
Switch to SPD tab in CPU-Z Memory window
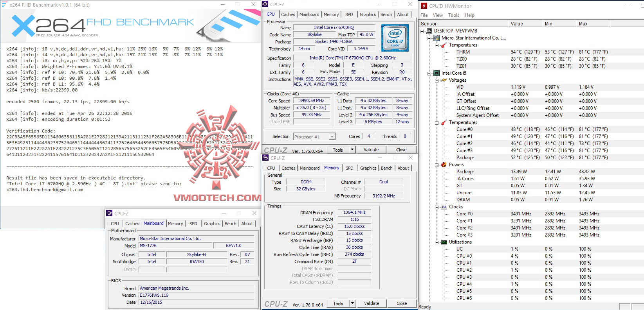click(x=350, y=168)
